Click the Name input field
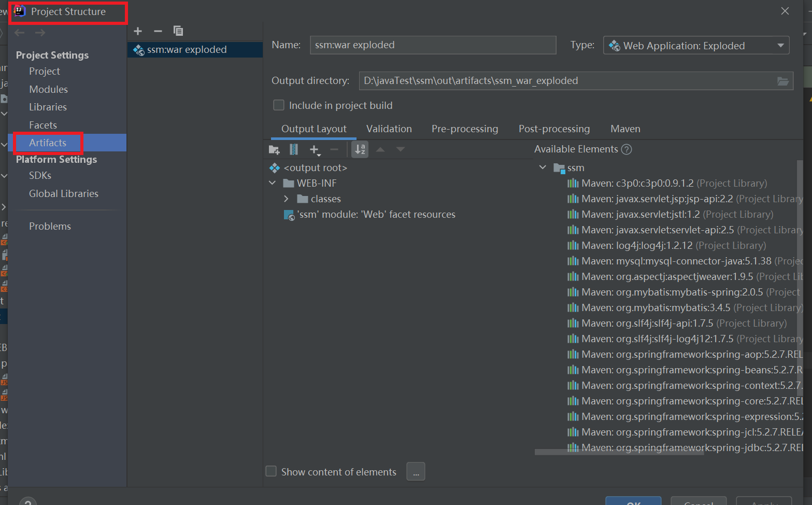 tap(433, 45)
